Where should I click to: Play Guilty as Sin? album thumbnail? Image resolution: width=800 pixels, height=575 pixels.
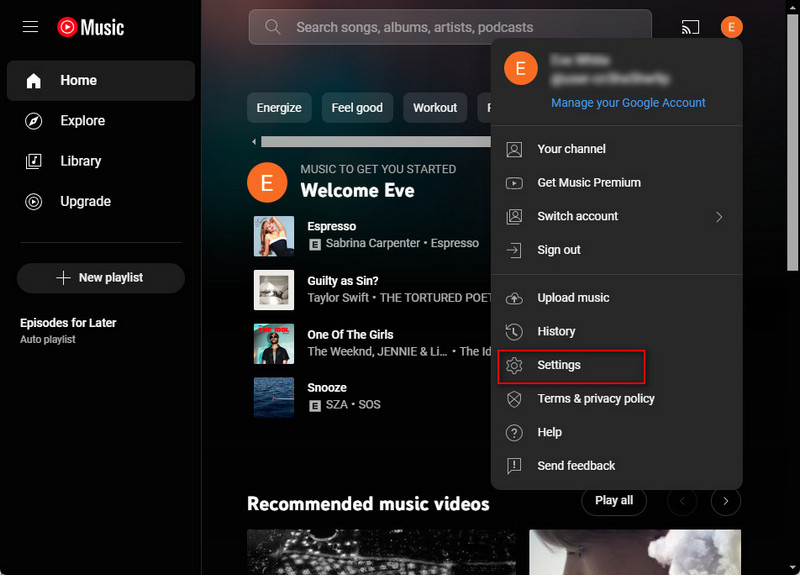pyautogui.click(x=274, y=290)
